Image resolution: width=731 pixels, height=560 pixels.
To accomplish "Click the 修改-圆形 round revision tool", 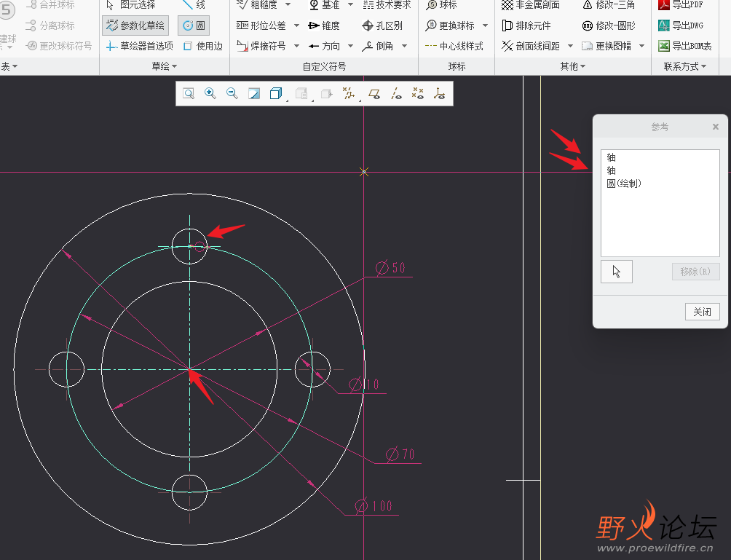I will tap(609, 25).
